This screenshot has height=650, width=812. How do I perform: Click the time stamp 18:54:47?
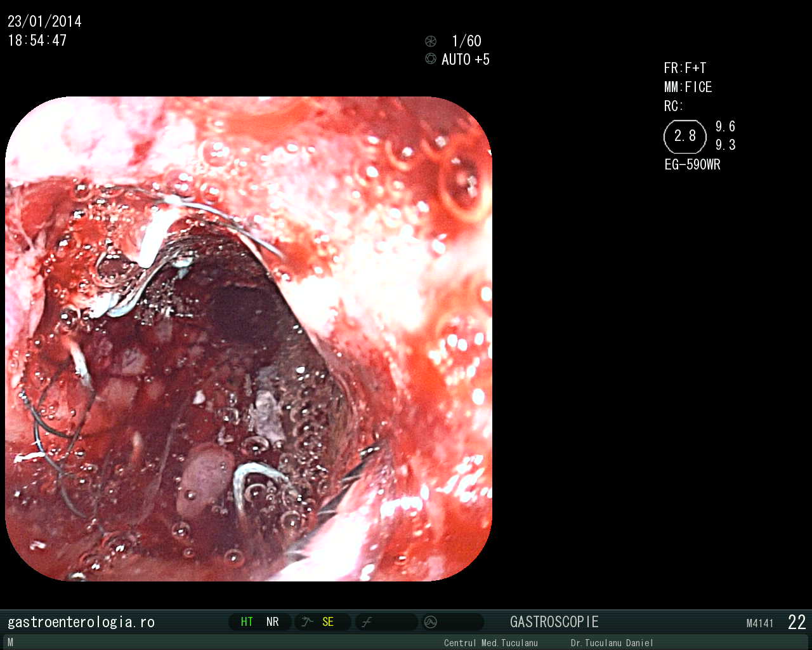pyautogui.click(x=37, y=41)
